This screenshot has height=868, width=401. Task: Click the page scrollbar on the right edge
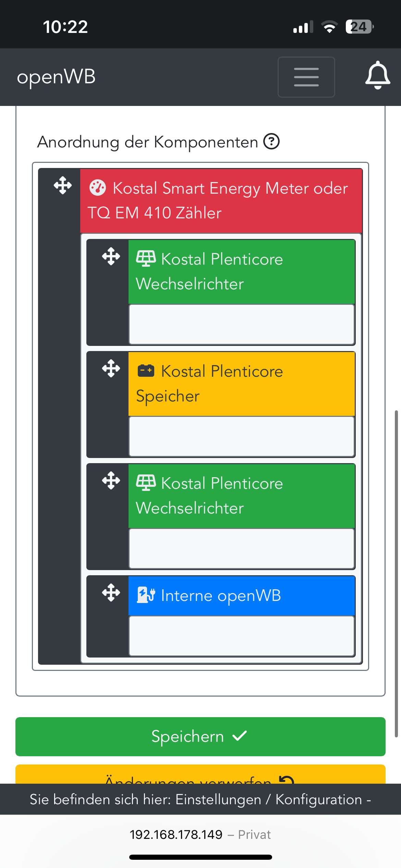tap(396, 572)
